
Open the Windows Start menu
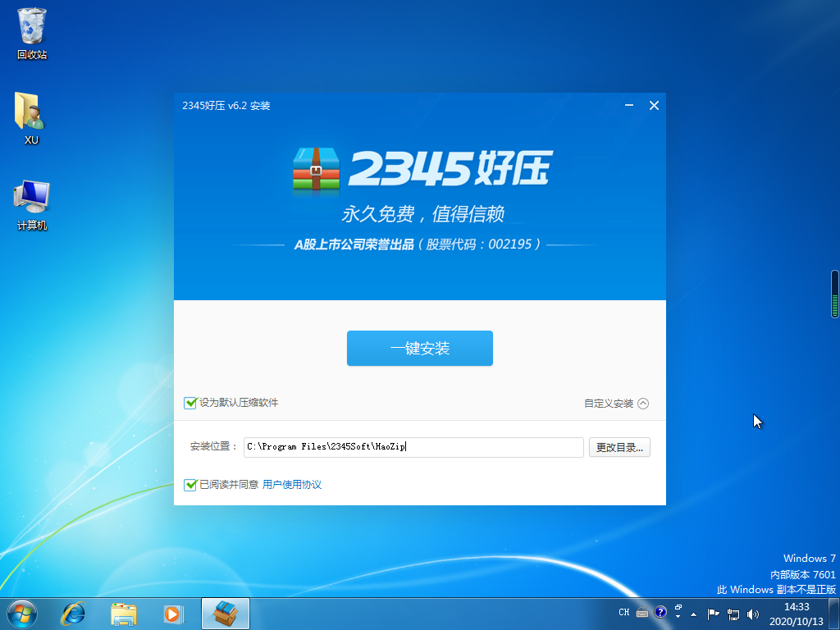22,613
